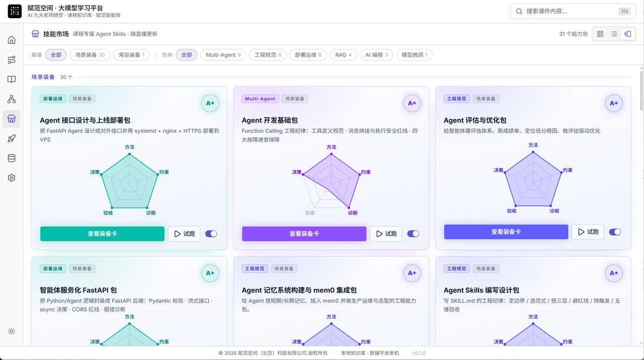644x360 pixels.
Task: Click A+ badge on Agent 评估与优化包
Action: pyautogui.click(x=614, y=103)
